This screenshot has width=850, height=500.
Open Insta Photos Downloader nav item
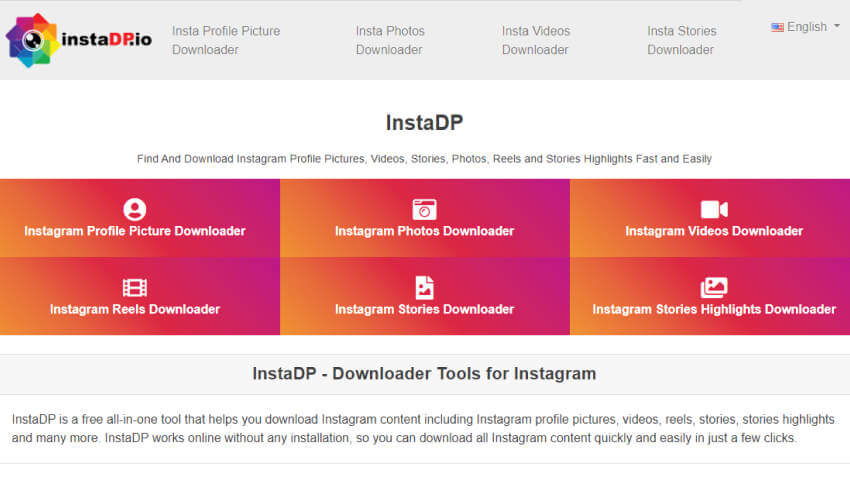pyautogui.click(x=390, y=40)
